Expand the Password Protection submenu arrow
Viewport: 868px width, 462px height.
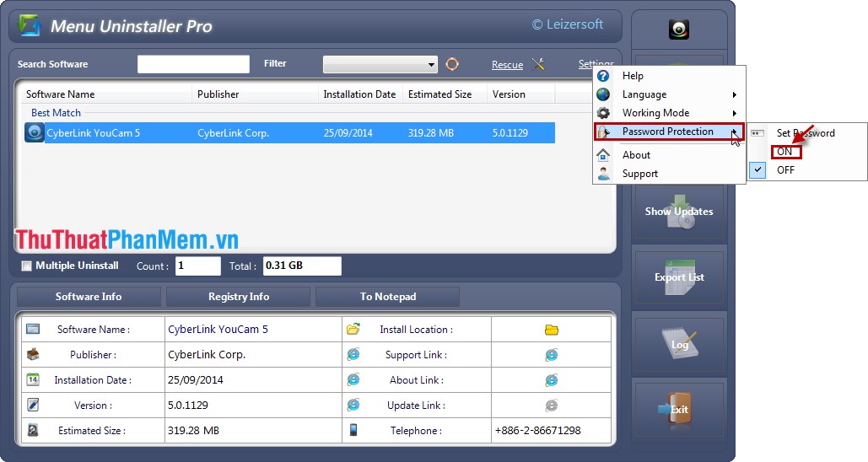pyautogui.click(x=735, y=132)
